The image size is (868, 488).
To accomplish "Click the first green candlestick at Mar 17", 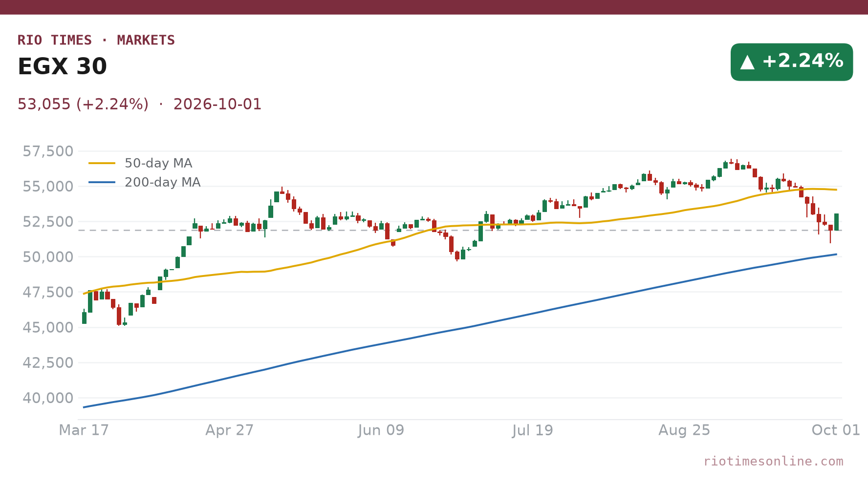I will [84, 318].
